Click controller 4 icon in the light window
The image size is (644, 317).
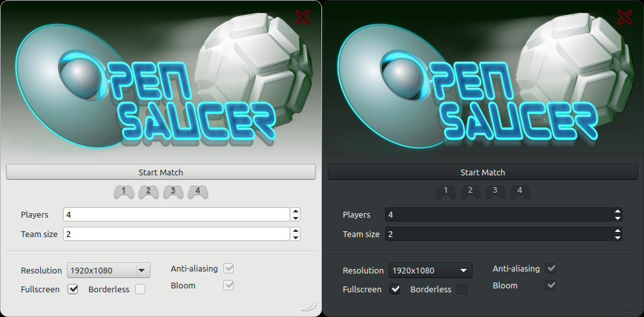198,192
